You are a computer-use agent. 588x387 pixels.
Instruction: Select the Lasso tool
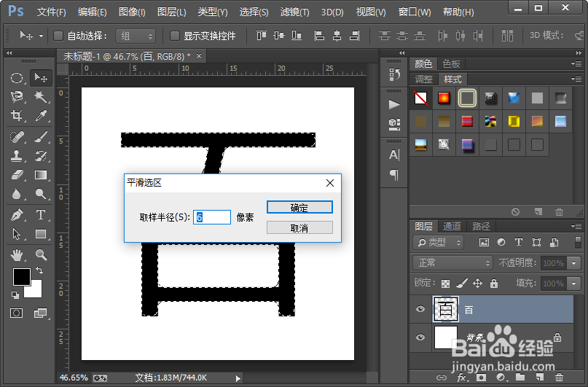point(17,97)
